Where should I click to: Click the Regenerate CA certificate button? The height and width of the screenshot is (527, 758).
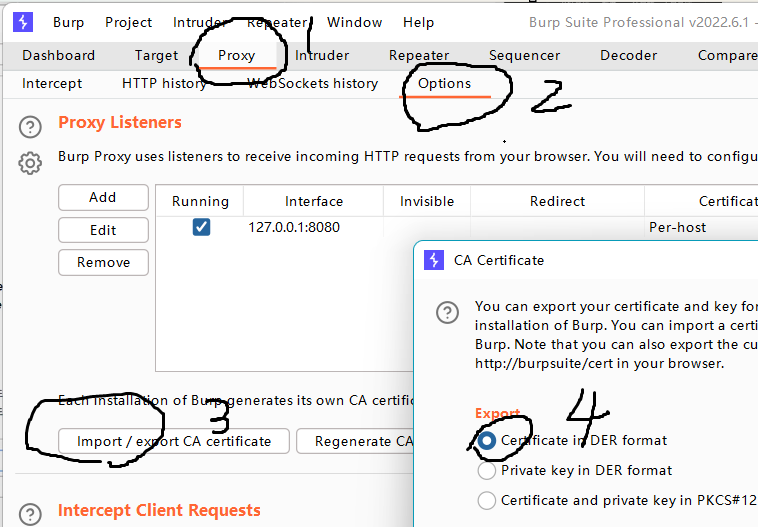click(x=355, y=441)
